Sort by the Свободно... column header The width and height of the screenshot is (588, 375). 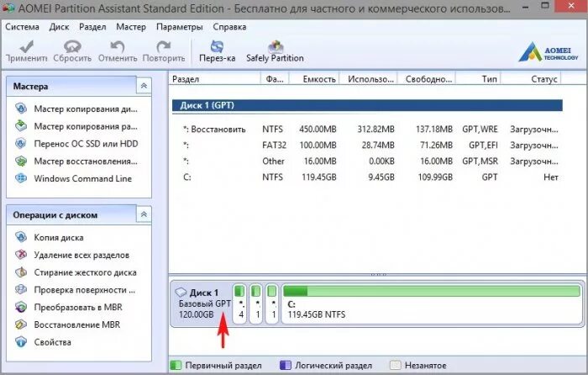point(427,79)
